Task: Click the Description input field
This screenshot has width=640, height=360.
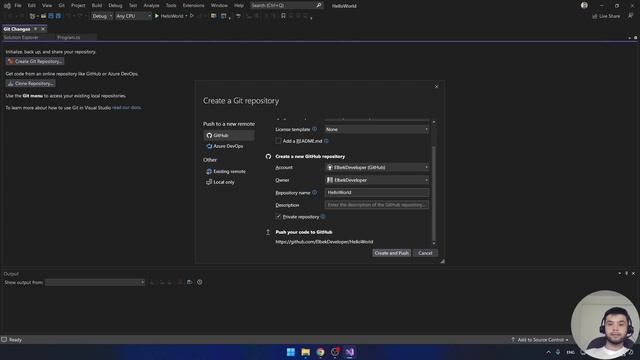Action: (377, 205)
